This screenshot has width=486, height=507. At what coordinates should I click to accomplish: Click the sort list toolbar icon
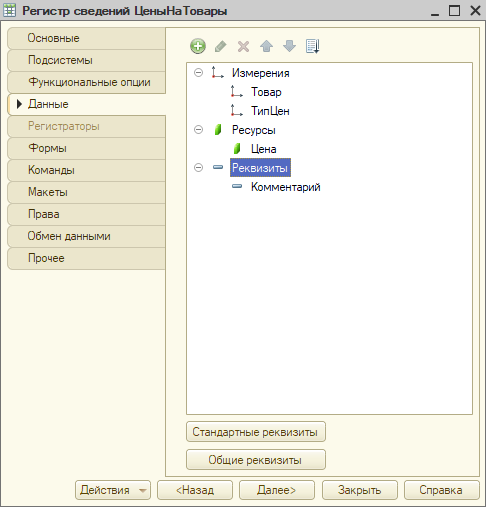(312, 46)
